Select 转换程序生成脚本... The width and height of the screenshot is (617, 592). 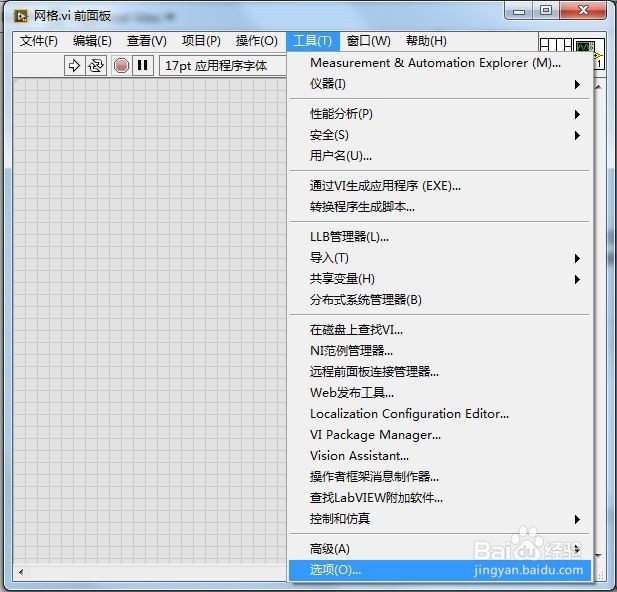[440, 207]
